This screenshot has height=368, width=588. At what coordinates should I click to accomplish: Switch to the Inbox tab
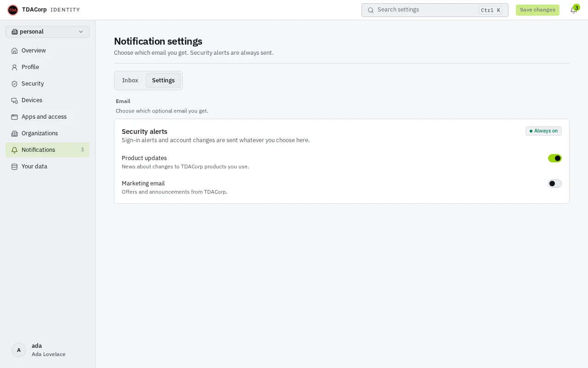pyautogui.click(x=130, y=80)
